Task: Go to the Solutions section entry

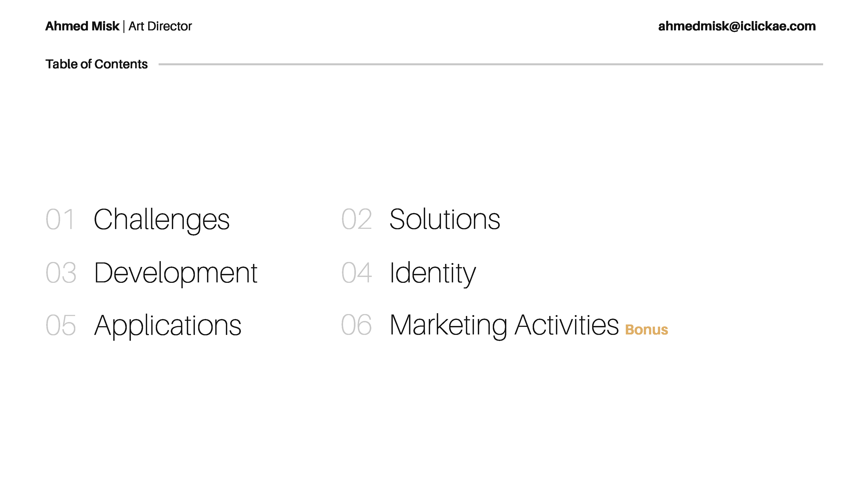Action: click(444, 220)
